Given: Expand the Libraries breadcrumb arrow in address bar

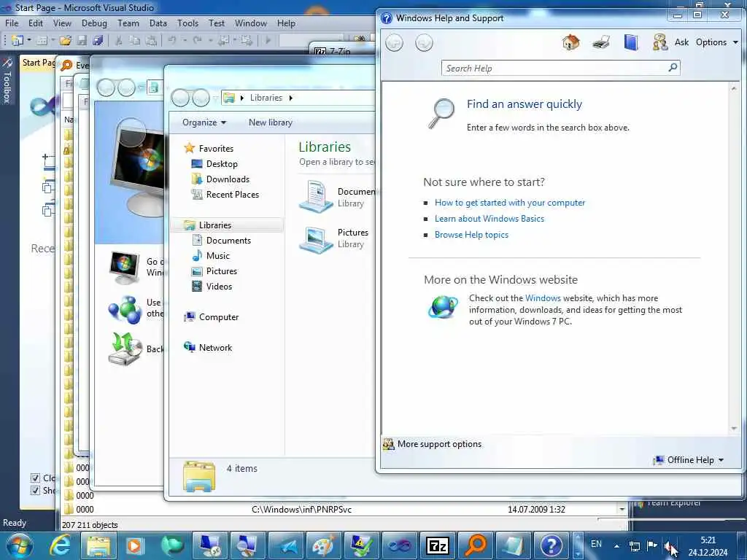Looking at the screenshot, I should (x=290, y=98).
